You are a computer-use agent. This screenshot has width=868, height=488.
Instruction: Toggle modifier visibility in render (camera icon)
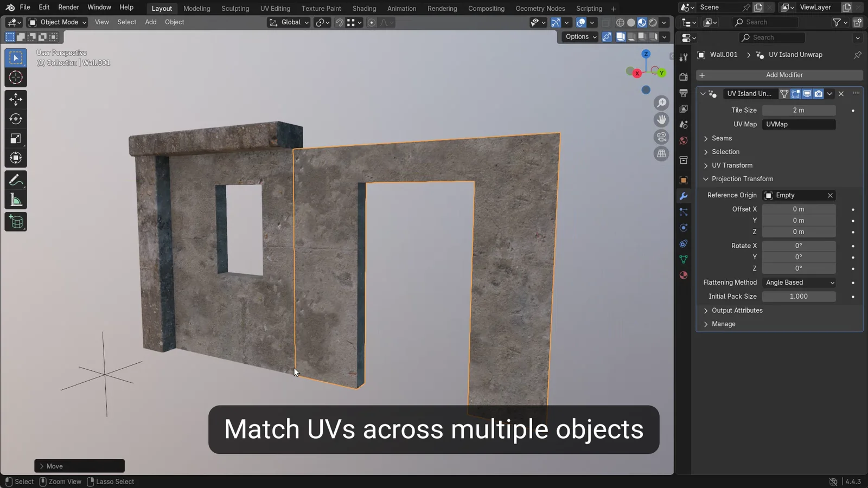pyautogui.click(x=818, y=93)
